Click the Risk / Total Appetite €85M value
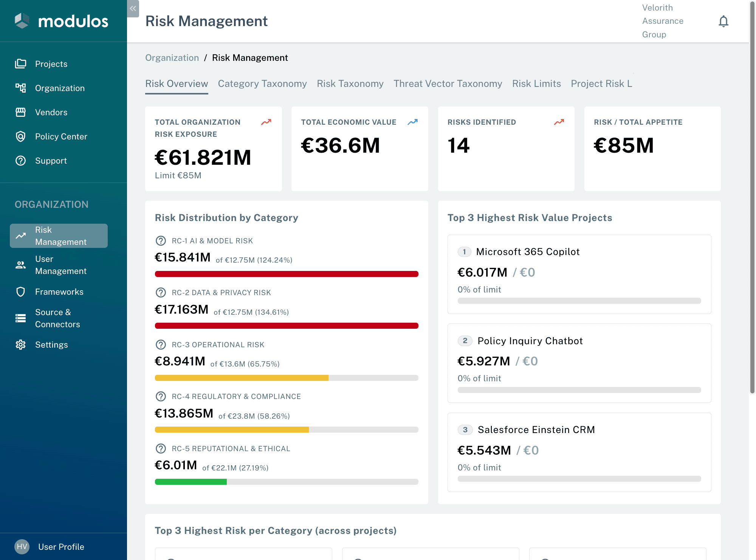The width and height of the screenshot is (756, 560). tap(624, 145)
